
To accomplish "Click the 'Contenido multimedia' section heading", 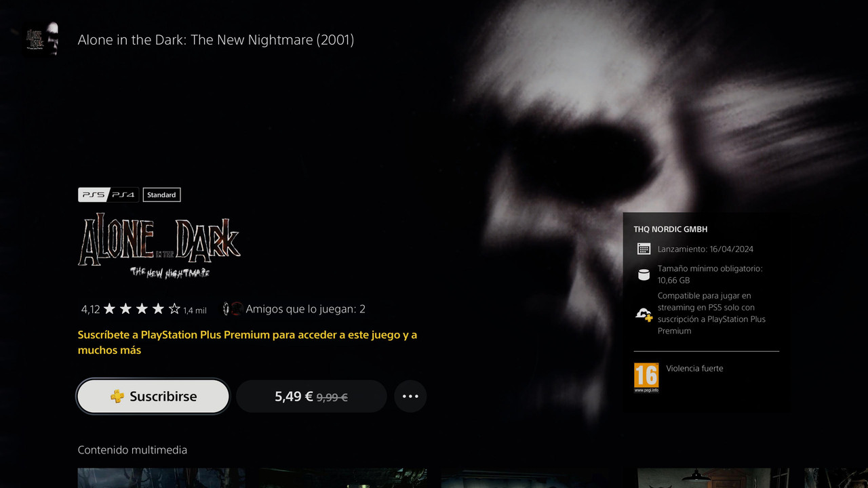I will 132,450.
